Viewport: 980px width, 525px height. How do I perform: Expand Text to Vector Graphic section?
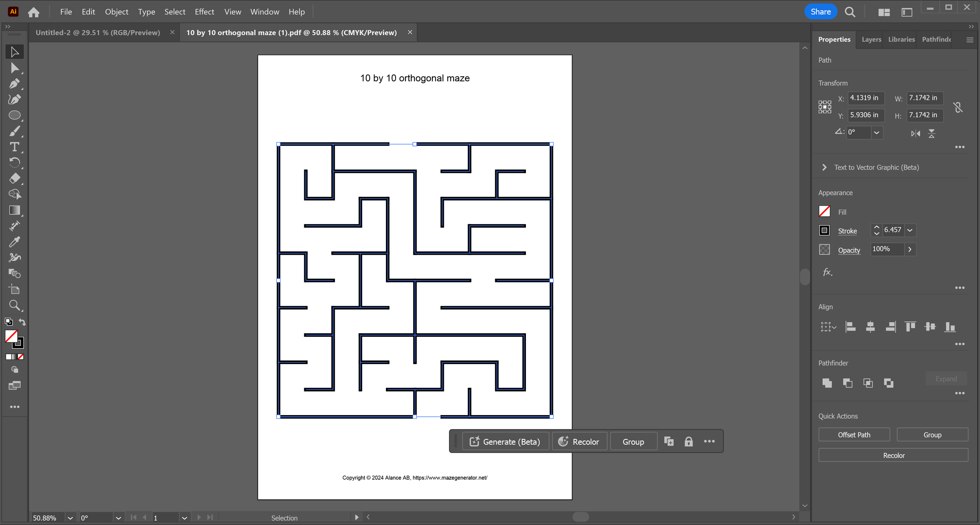824,167
